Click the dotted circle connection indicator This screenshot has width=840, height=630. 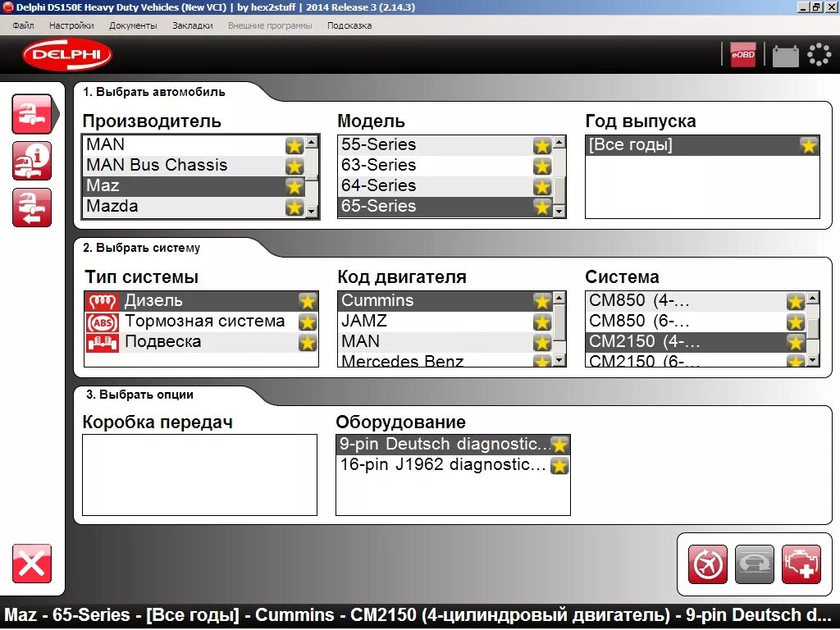[x=819, y=55]
